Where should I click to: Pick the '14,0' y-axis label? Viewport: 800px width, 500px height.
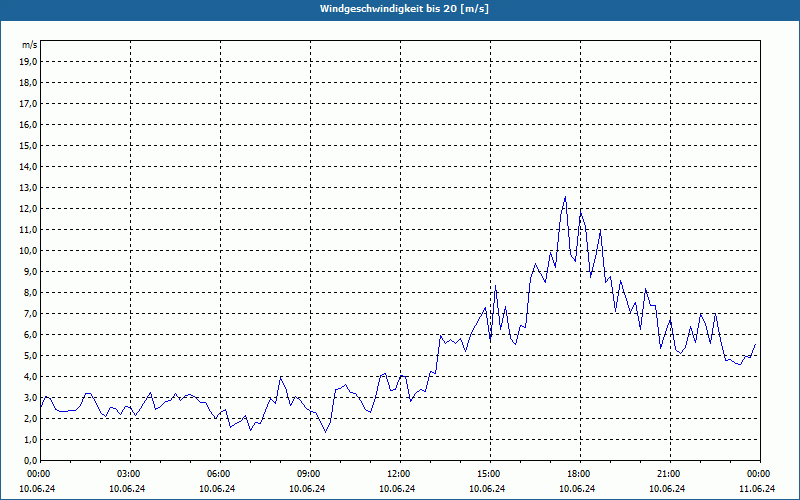29,166
